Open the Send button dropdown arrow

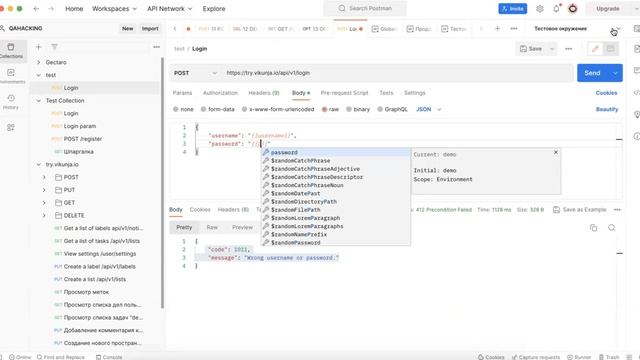coord(615,73)
